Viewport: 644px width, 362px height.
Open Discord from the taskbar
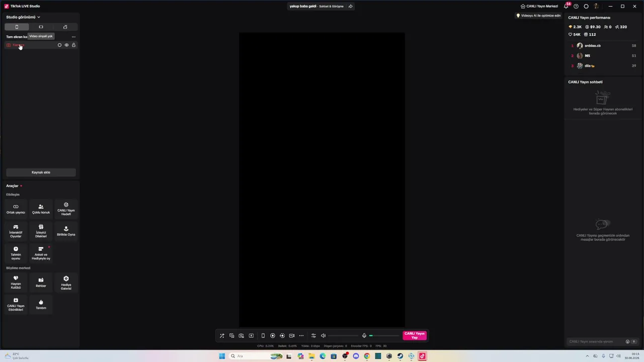coord(356,356)
